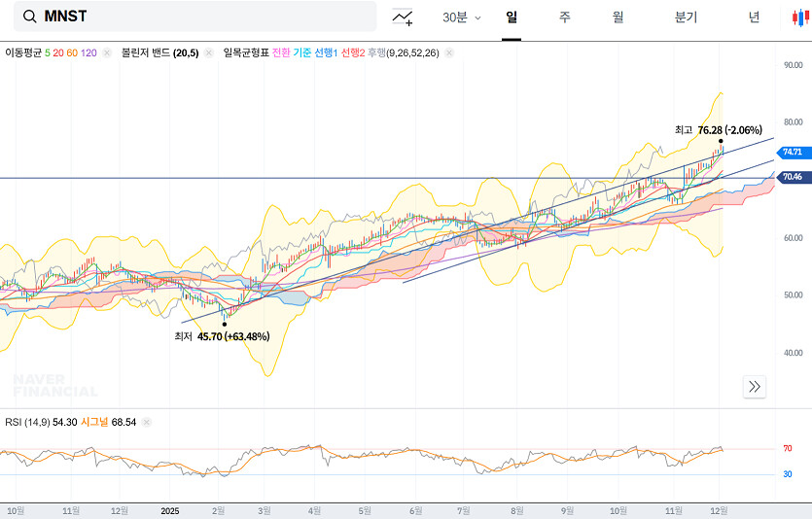Click the candlestick chart type icon
The height and width of the screenshot is (519, 812).
coord(800,17)
